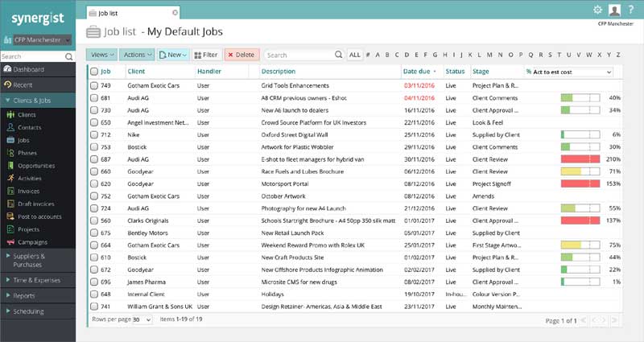Click the red Delete button
Screen dimensions: 644x342
tap(241, 55)
